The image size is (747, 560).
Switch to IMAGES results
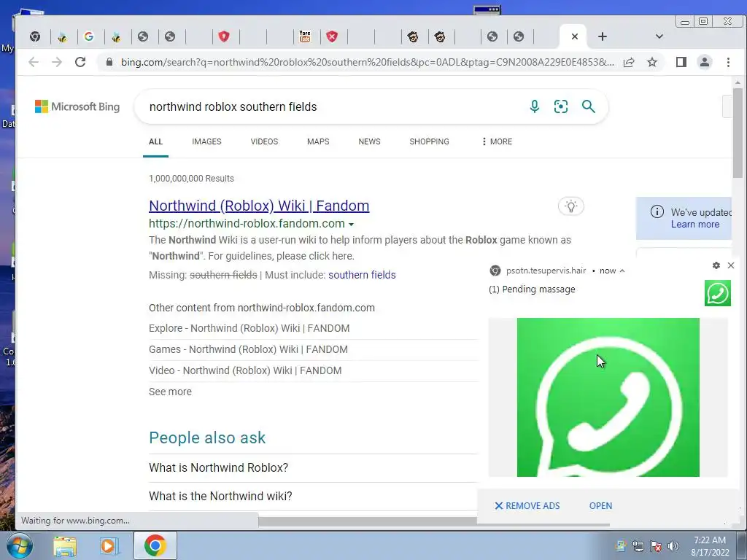206,141
